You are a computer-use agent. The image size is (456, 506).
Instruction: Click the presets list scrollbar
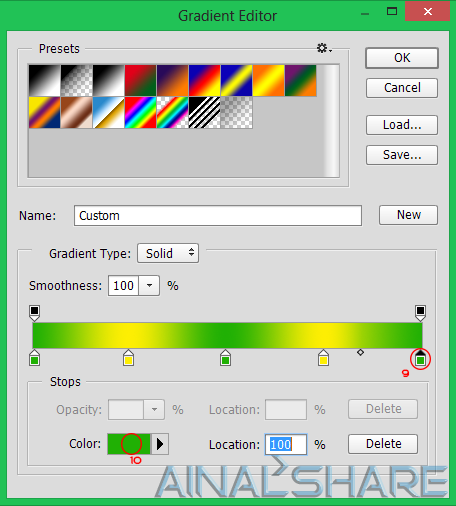(332, 120)
